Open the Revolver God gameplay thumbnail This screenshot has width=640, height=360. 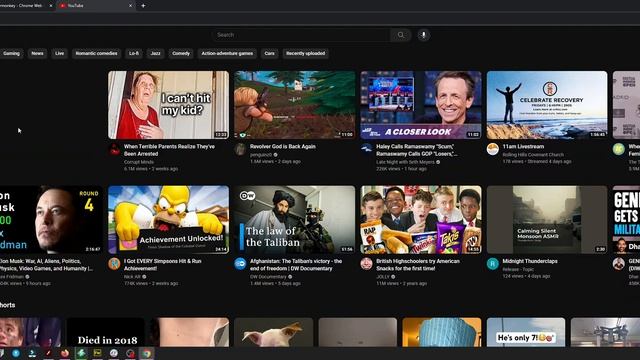click(x=295, y=105)
